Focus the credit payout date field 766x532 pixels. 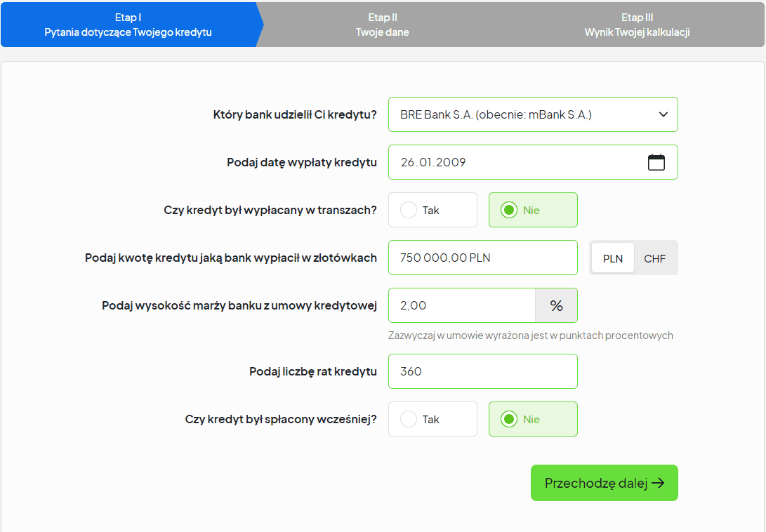pos(533,162)
